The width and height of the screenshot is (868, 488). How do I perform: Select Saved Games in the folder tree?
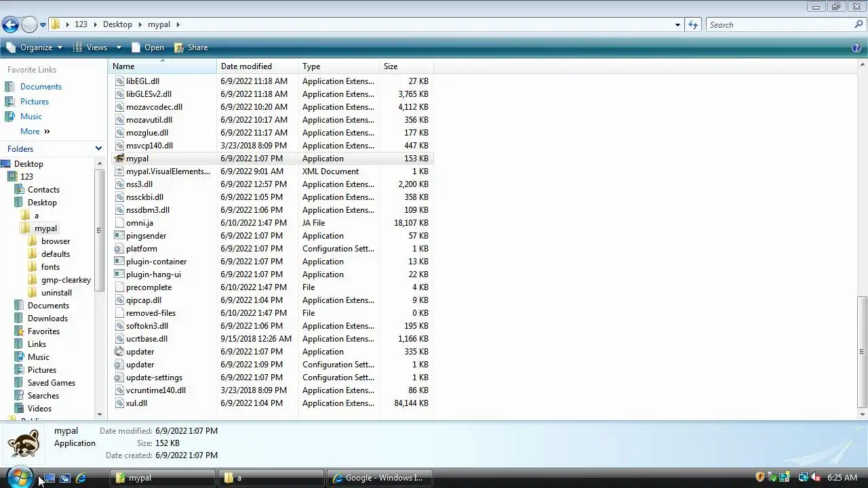(x=51, y=383)
